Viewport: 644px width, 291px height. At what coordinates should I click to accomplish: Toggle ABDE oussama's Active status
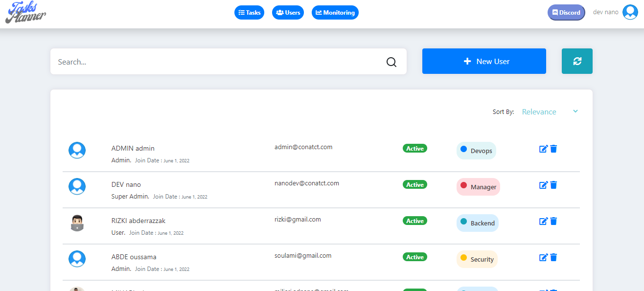[x=414, y=257]
